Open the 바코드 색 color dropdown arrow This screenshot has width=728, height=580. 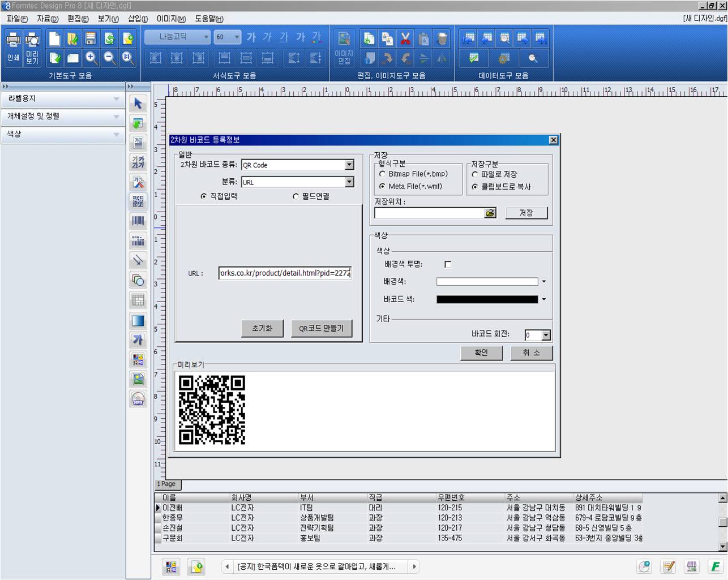(544, 299)
